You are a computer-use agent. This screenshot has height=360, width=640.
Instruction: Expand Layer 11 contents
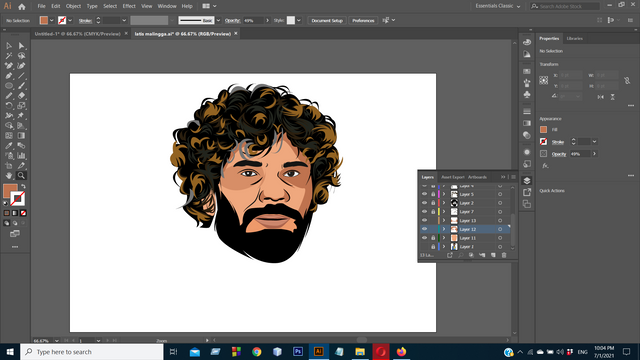(x=444, y=238)
